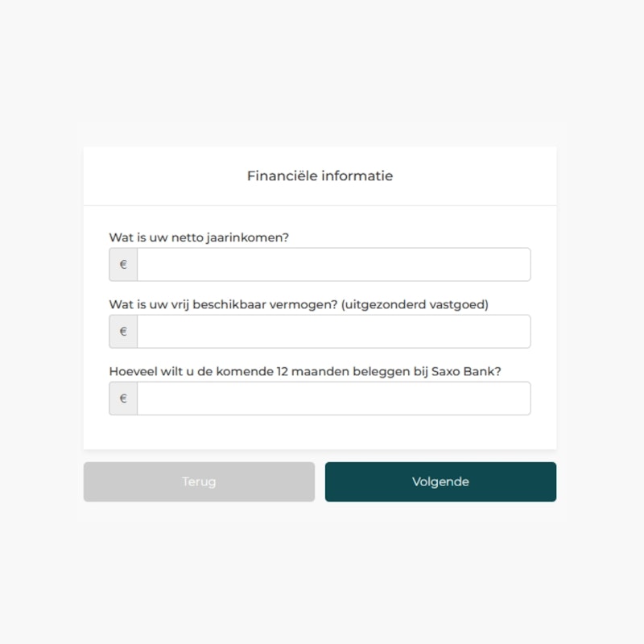The width and height of the screenshot is (644, 644).
Task: Focus the vrij beschikbaar vermogen input field
Action: click(334, 332)
